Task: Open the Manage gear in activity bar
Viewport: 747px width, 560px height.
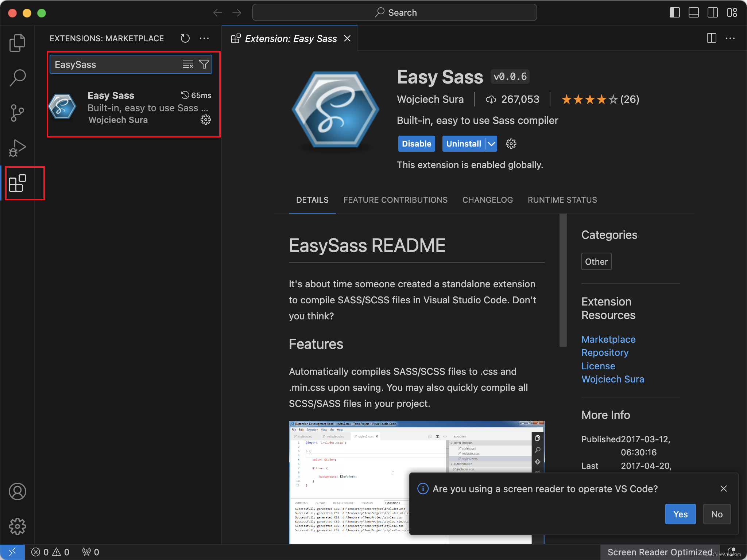Action: (x=17, y=526)
